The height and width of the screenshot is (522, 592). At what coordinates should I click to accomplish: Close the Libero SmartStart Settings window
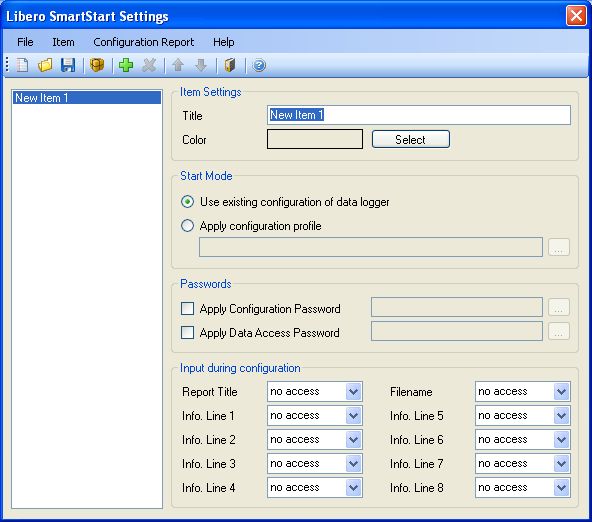click(576, 16)
